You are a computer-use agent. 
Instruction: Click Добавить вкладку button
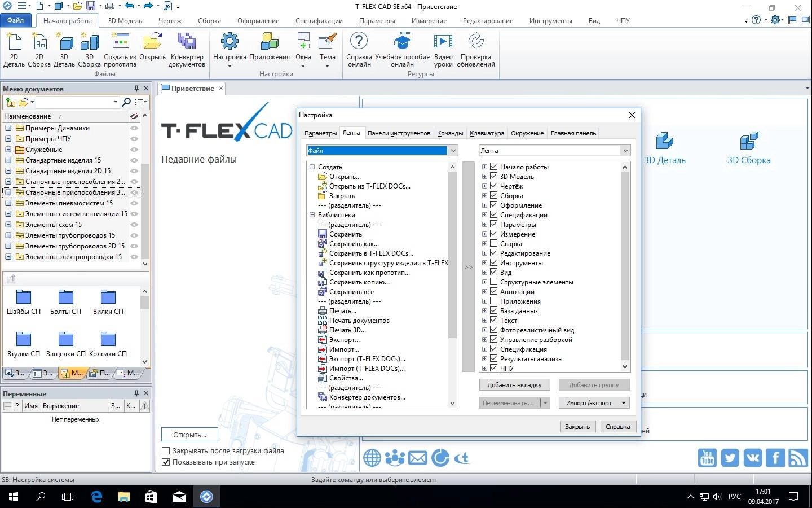pyautogui.click(x=514, y=384)
